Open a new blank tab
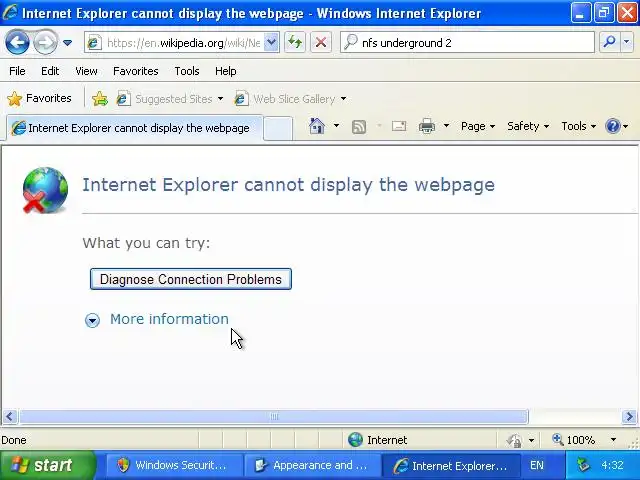Image resolution: width=640 pixels, height=480 pixels. point(278,128)
